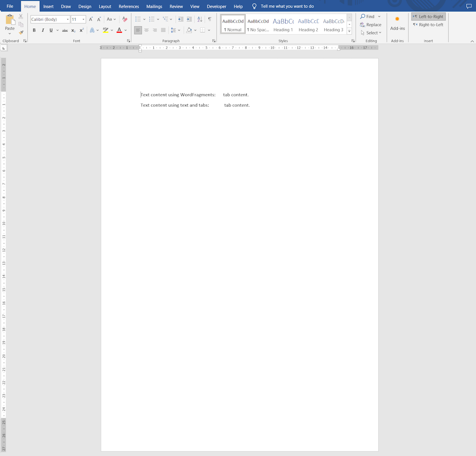Image resolution: width=476 pixels, height=456 pixels.
Task: Click the Add-ins orange icon
Action: pyautogui.click(x=397, y=19)
